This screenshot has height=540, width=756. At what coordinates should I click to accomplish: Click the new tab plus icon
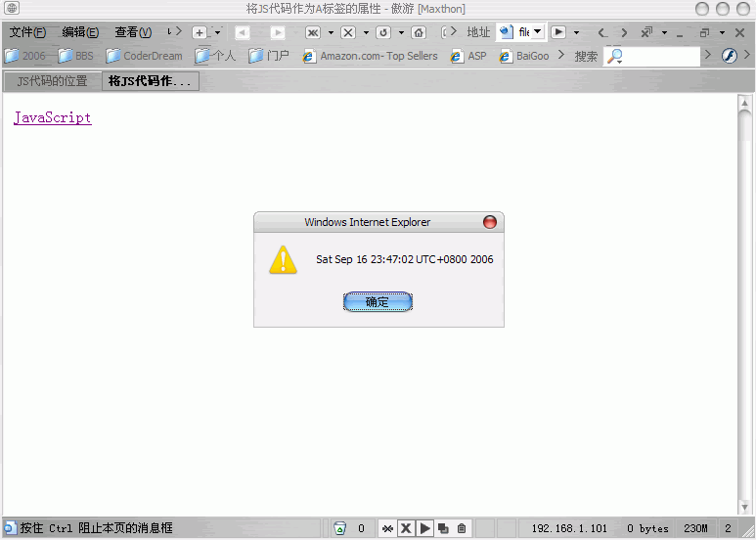pos(200,33)
